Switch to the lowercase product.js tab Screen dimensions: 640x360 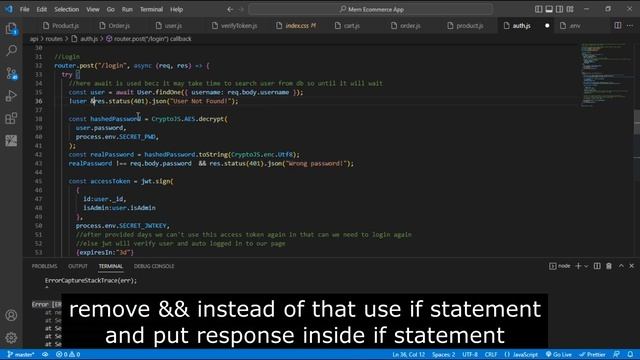click(465, 25)
